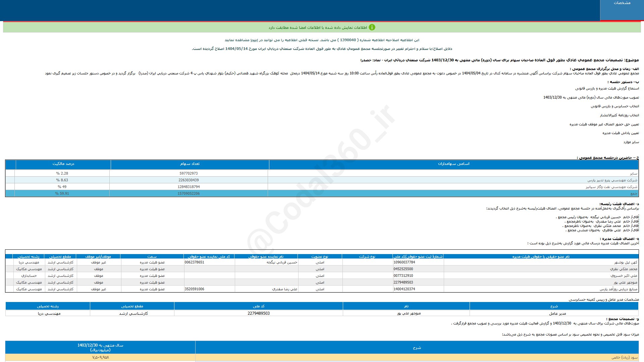This screenshot has width=644, height=362.
Task: Click header نام عضو حقیقی یا حقوقی هیئت مدیره
Action: (541, 256)
